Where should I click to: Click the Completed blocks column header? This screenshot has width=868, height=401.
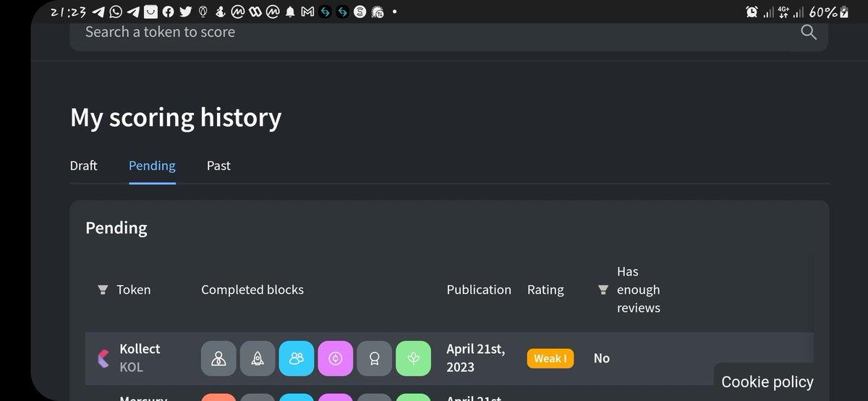(x=252, y=290)
